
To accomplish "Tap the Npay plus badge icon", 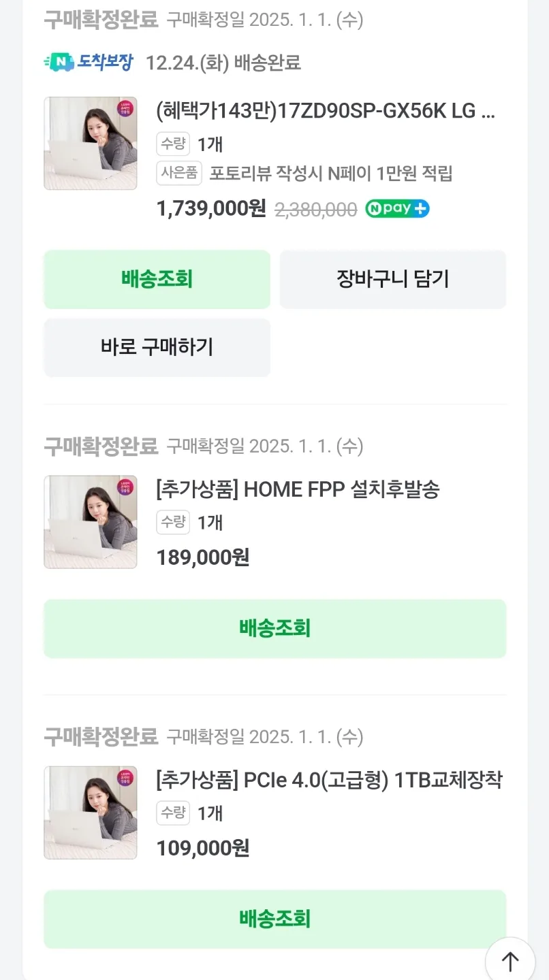I will (x=397, y=209).
